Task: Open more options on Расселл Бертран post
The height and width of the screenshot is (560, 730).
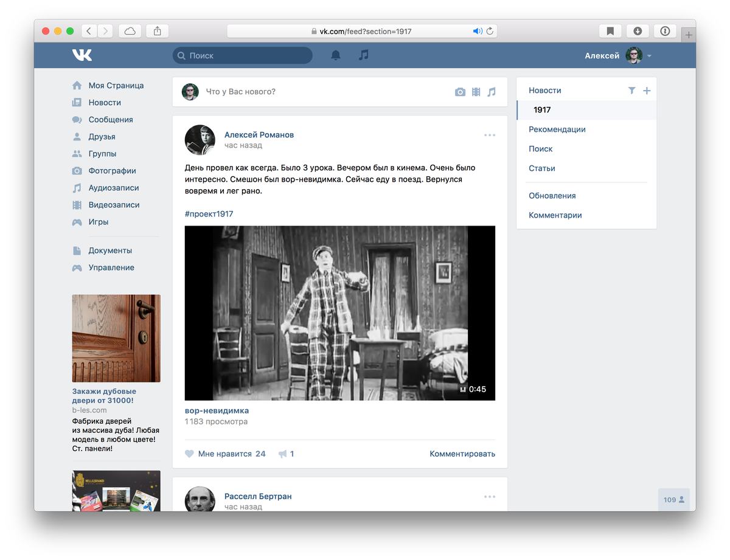Action: (490, 497)
